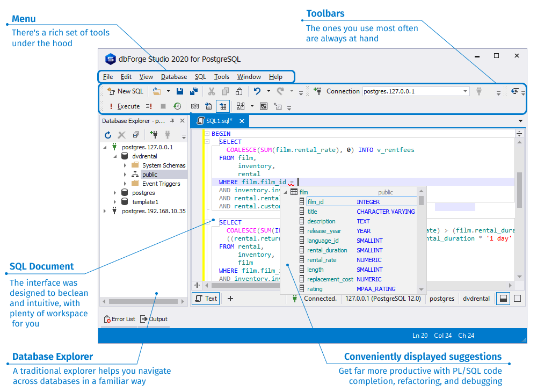Expand the System Schemas folder
537x392 pixels.
click(125, 166)
